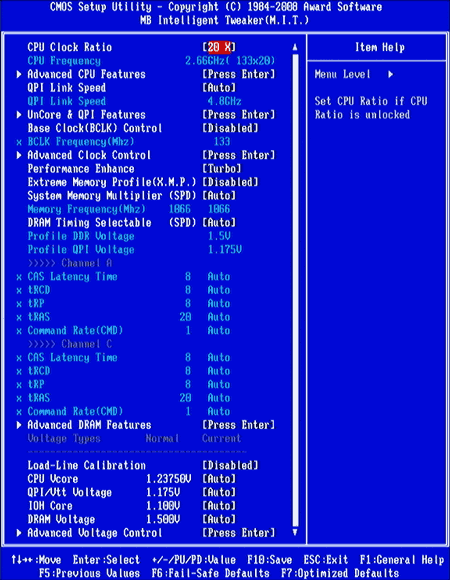Click the arrow beside UnCore & QPI Features
Screen dimensions: 450x580
pos(19,115)
